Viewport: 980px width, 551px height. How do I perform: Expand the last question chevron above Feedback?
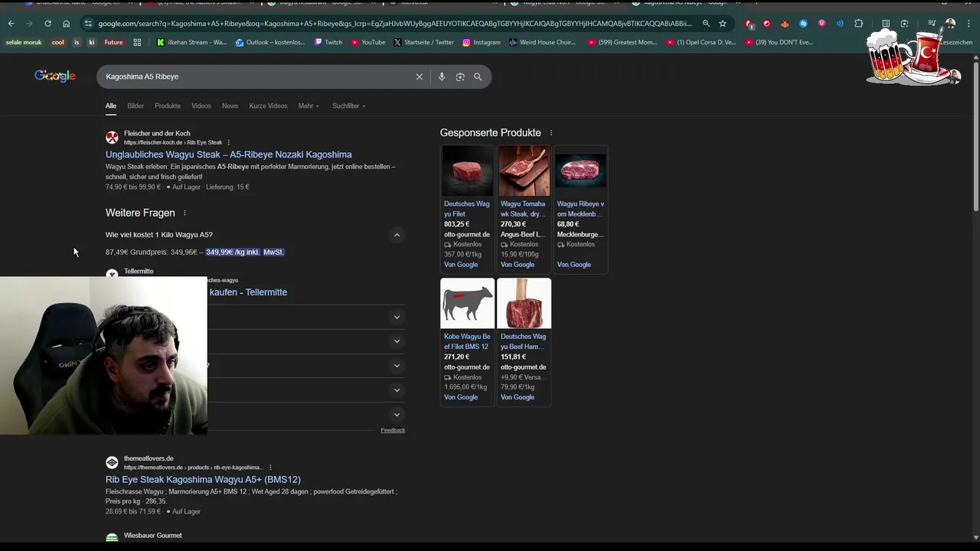coord(397,415)
